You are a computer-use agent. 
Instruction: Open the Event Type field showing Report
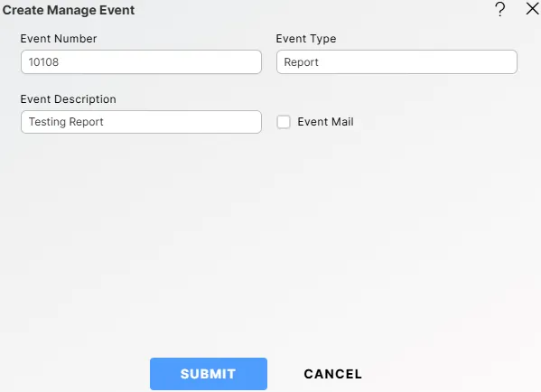tap(396, 62)
